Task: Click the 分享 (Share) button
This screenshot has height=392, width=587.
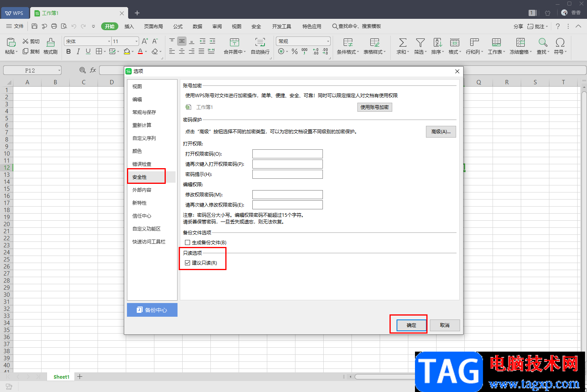Action: (518, 26)
